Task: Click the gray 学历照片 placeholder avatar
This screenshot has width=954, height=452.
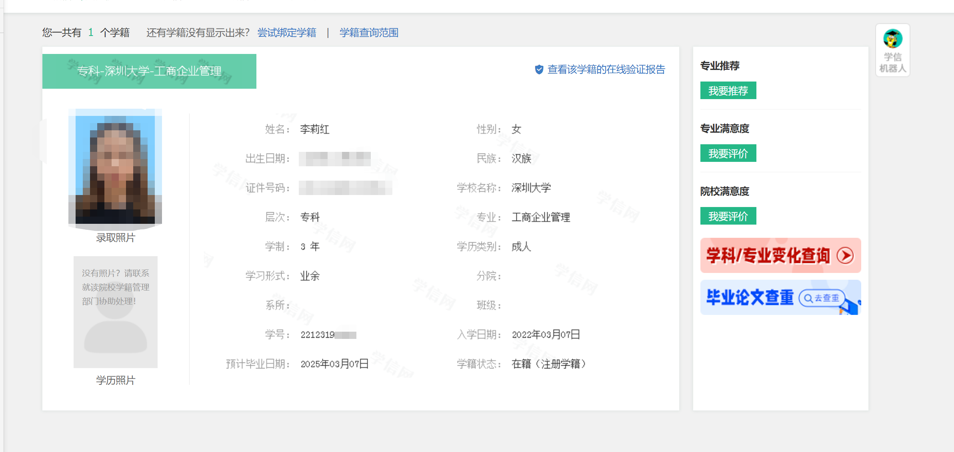Action: pyautogui.click(x=115, y=312)
